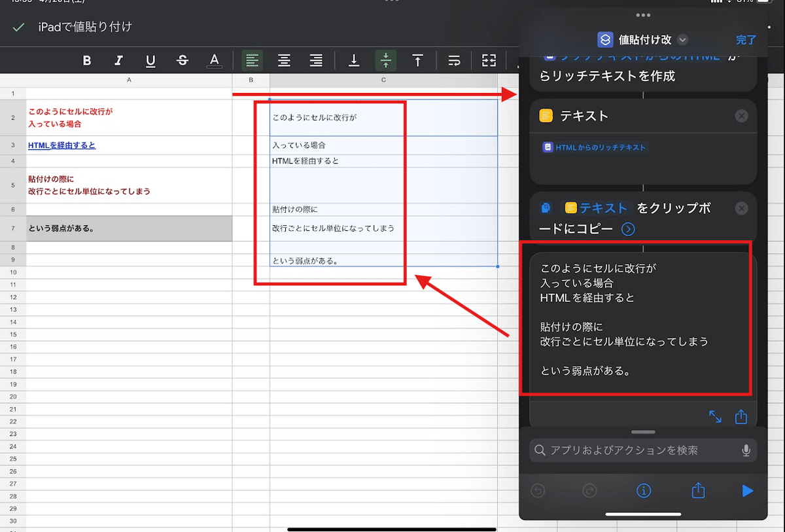Tap the microphone dictation icon in search

click(x=746, y=450)
